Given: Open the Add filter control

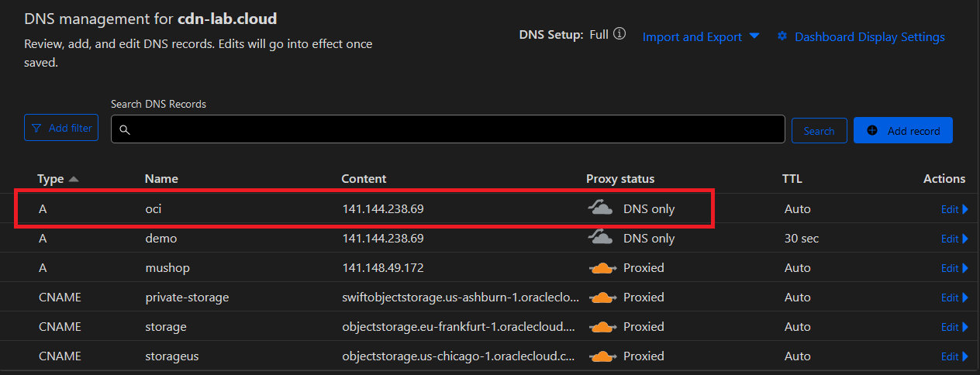Looking at the screenshot, I should pos(61,128).
